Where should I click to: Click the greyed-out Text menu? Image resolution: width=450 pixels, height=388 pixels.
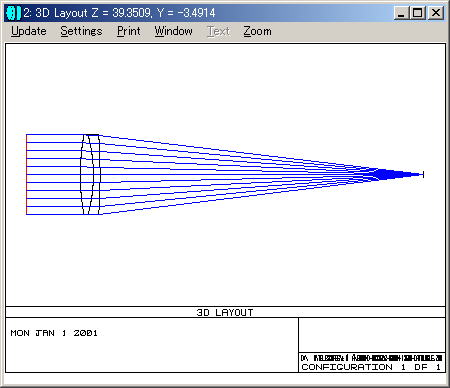pyautogui.click(x=219, y=31)
